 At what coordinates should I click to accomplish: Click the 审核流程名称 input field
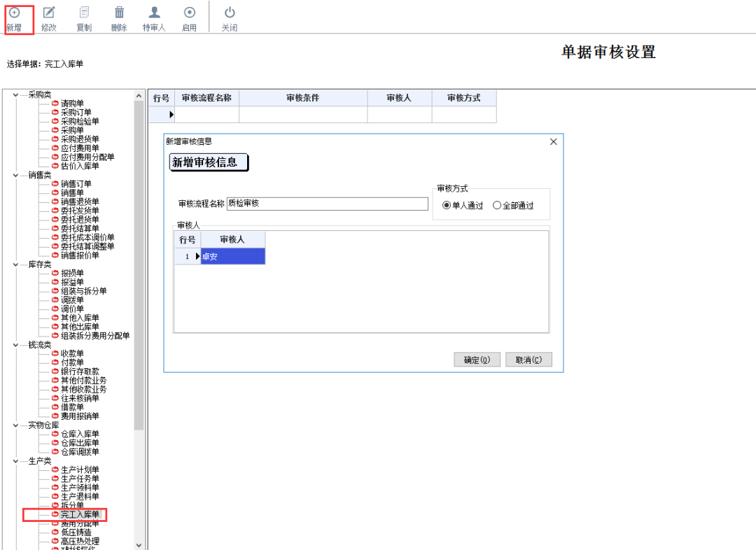(328, 204)
